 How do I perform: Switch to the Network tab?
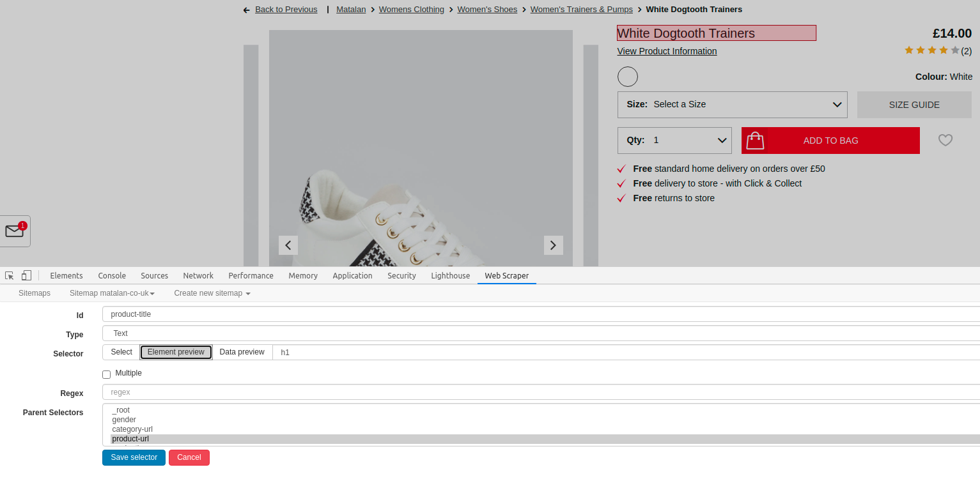(x=198, y=275)
